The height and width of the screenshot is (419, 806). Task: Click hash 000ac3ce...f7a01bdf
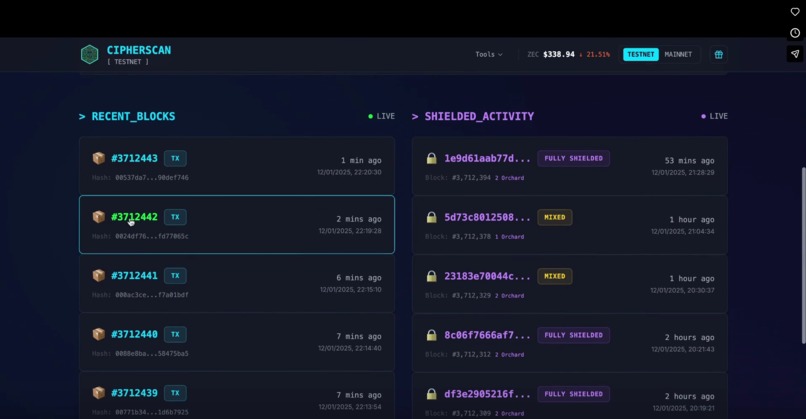[x=152, y=295]
